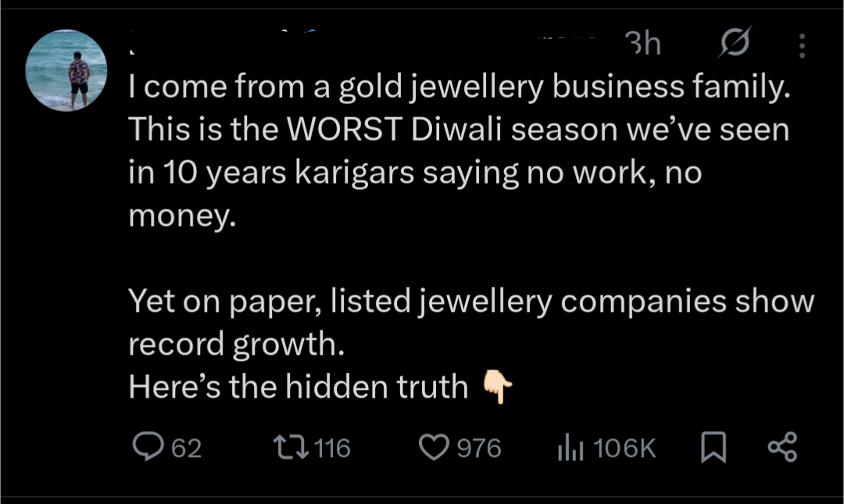
Task: Click the 106K views count
Action: [624, 449]
